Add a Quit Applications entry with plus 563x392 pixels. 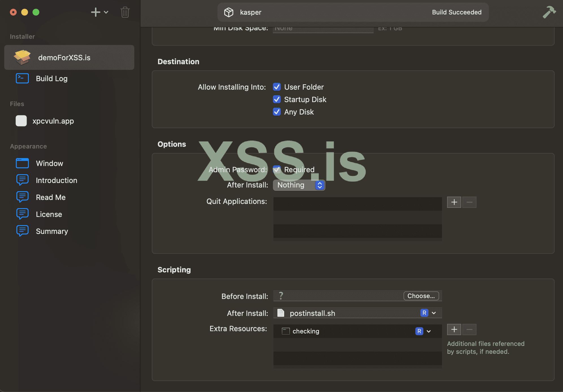click(454, 202)
